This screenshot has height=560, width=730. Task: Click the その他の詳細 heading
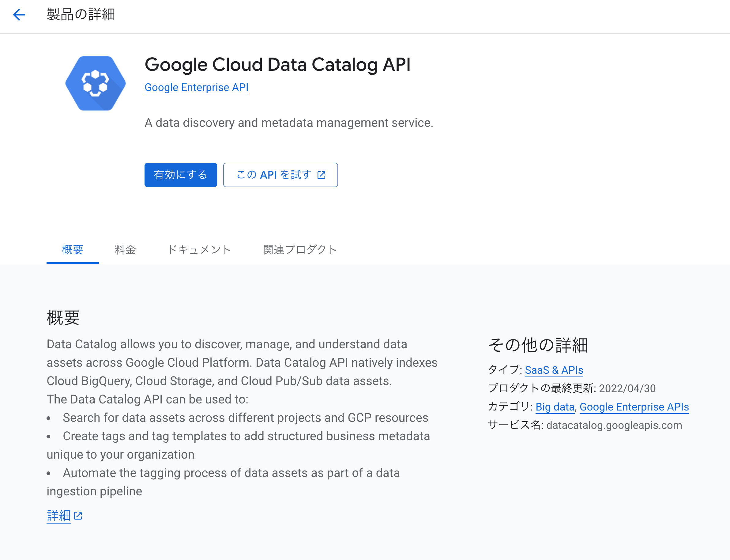coord(538,345)
